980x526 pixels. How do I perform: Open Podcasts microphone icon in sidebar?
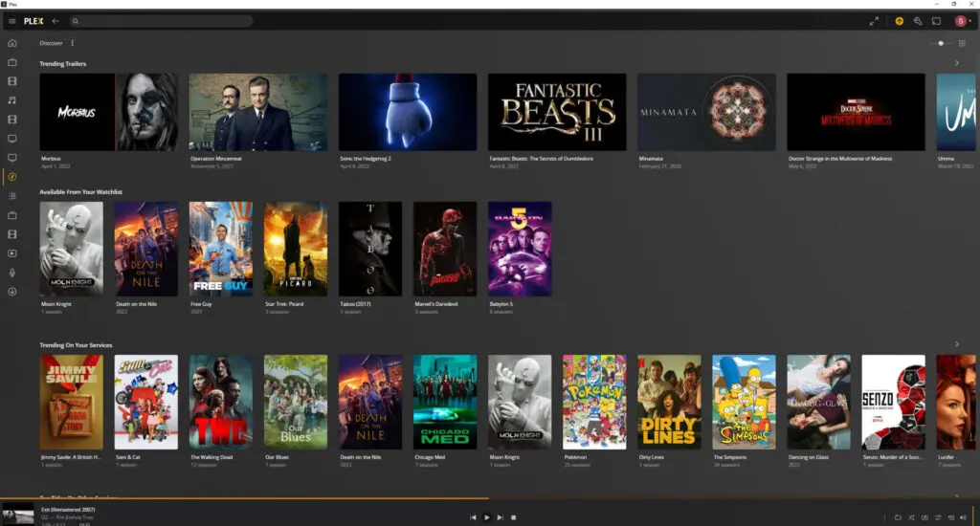click(x=11, y=273)
